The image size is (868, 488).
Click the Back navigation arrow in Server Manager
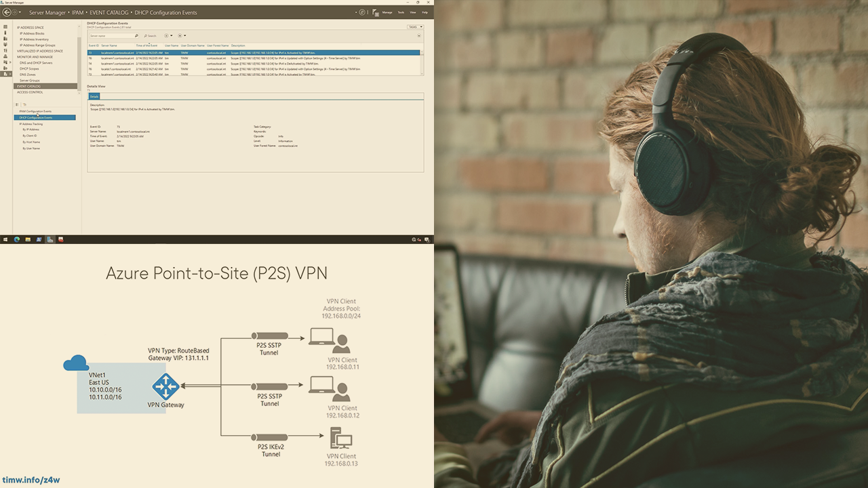point(7,12)
